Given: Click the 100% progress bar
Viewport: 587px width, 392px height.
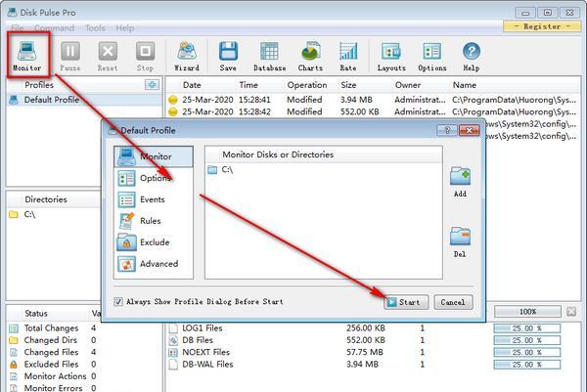Looking at the screenshot, I should click(x=527, y=311).
